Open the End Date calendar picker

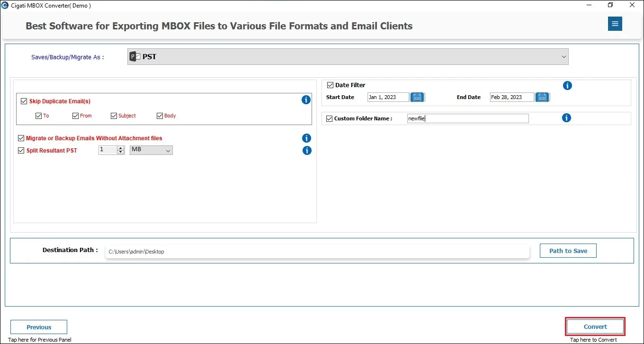(x=542, y=97)
